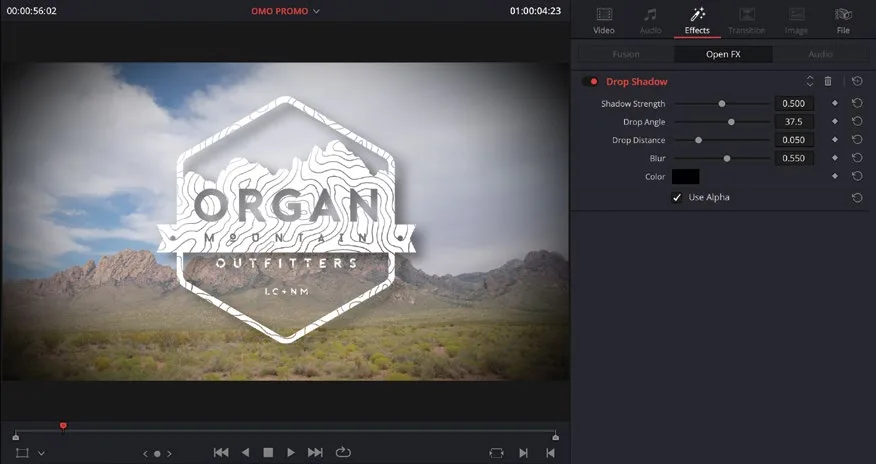Reset Blur parameter

(857, 158)
